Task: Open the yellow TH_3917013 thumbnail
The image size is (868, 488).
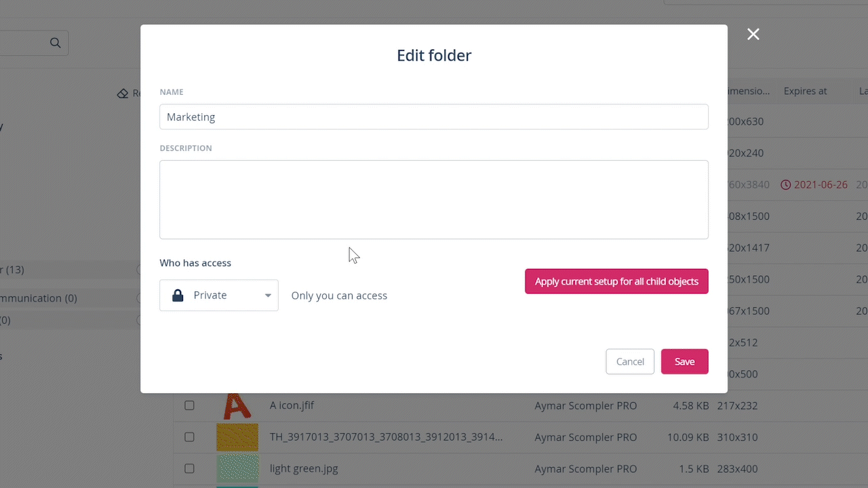Action: 237,437
